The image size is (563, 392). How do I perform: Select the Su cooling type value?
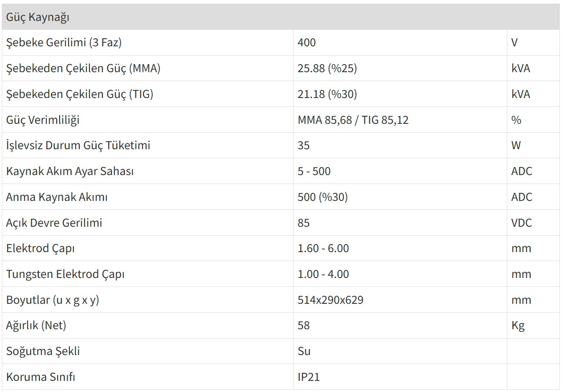click(304, 351)
